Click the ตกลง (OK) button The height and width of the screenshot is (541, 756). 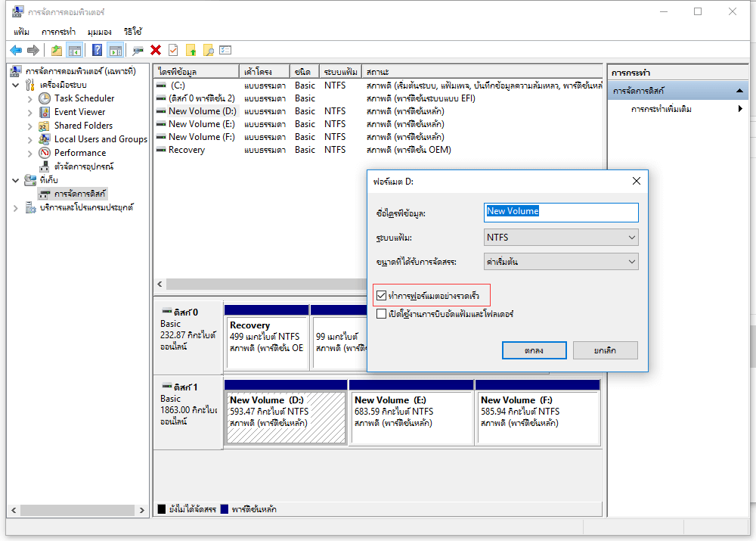tap(534, 350)
